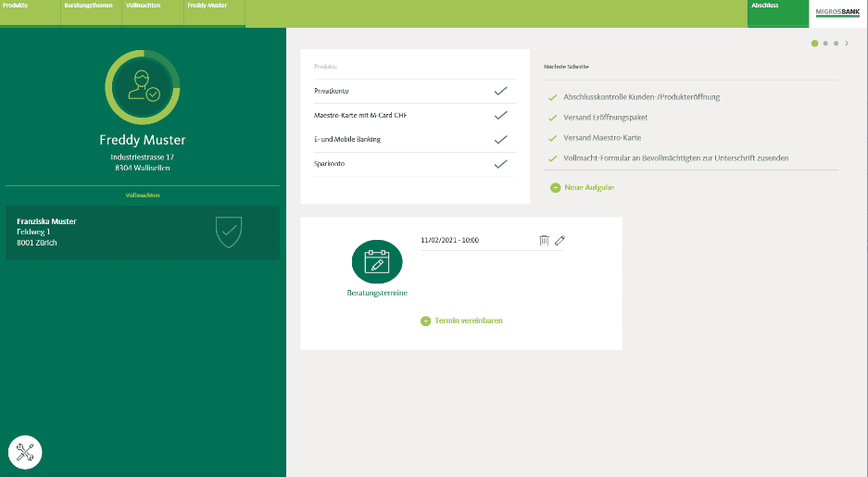Click Freddy Muster's profile avatar icon
The width and height of the screenshot is (868, 477).
[x=143, y=86]
